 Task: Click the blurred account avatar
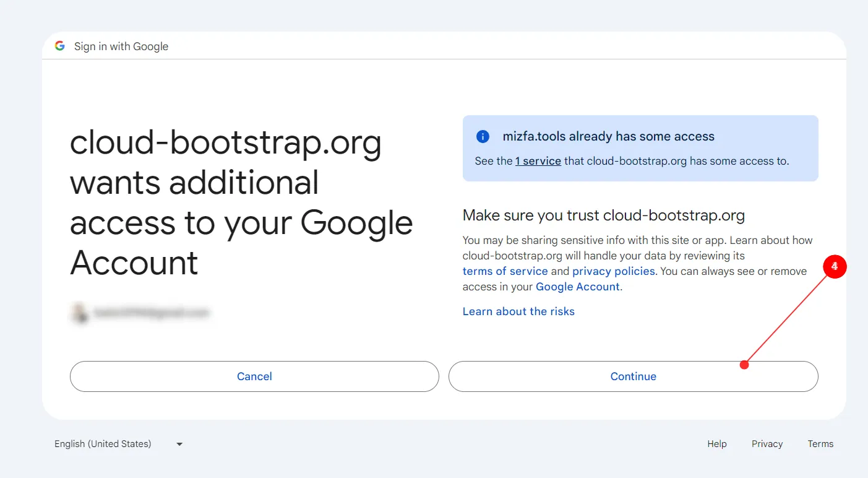(79, 313)
